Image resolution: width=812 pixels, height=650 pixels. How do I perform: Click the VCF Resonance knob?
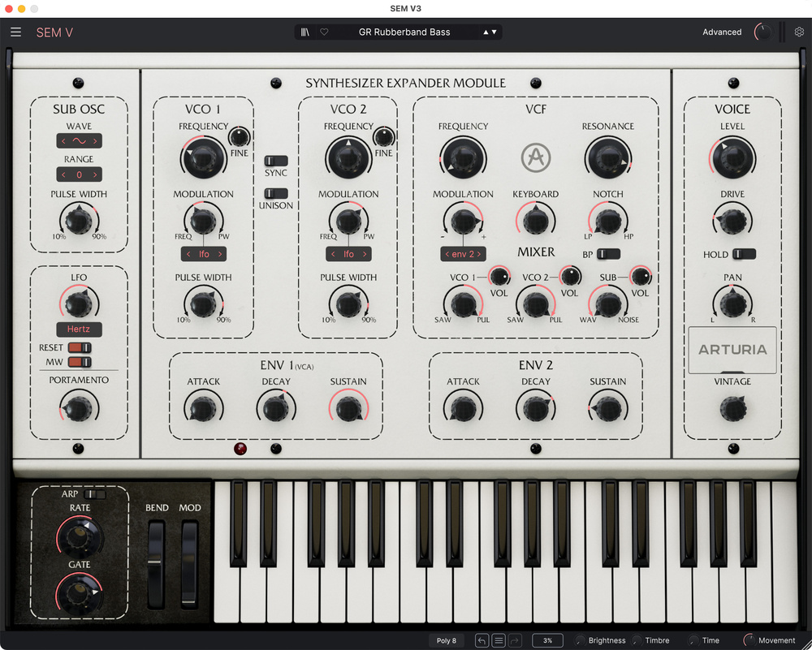click(x=607, y=156)
